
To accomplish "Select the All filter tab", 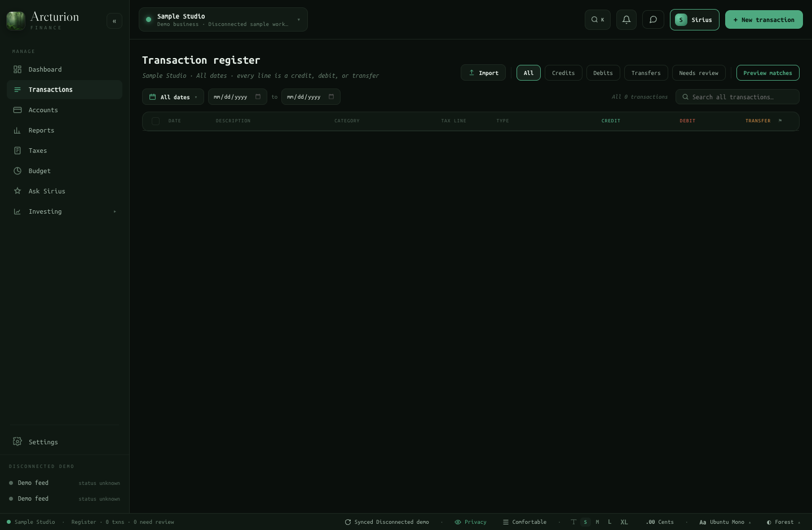I will pyautogui.click(x=528, y=73).
